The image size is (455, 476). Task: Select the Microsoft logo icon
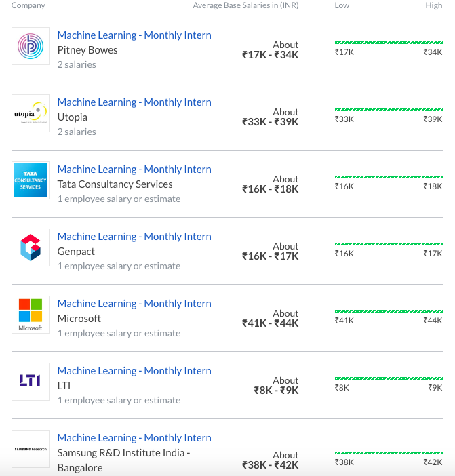pyautogui.click(x=31, y=315)
